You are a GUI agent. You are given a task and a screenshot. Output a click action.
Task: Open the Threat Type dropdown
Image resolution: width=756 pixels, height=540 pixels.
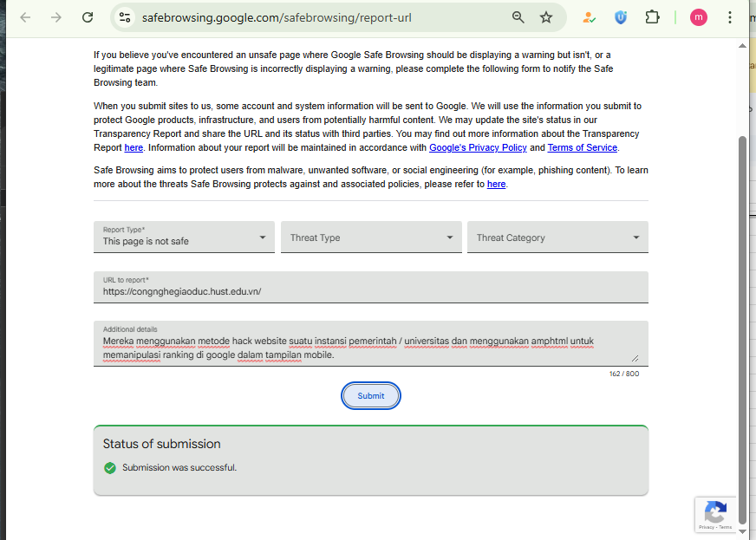[x=371, y=237]
